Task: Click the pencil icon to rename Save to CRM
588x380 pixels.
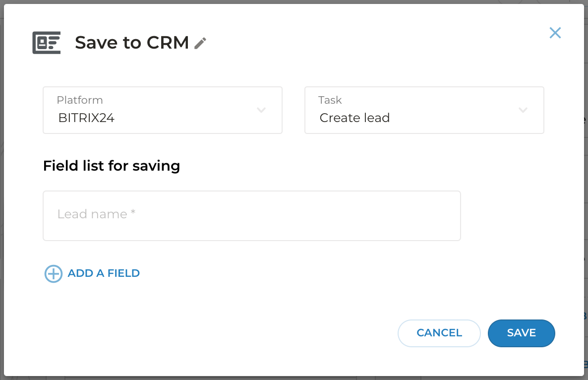Action: [200, 43]
